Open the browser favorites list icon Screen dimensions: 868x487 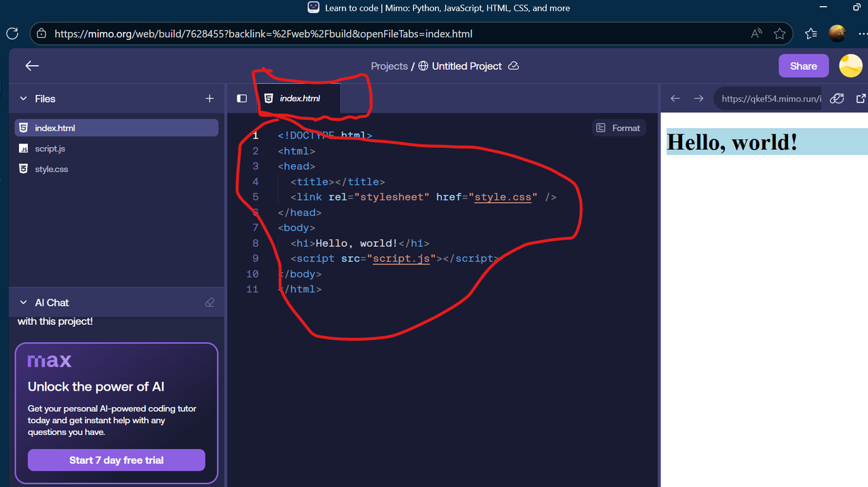pos(810,33)
